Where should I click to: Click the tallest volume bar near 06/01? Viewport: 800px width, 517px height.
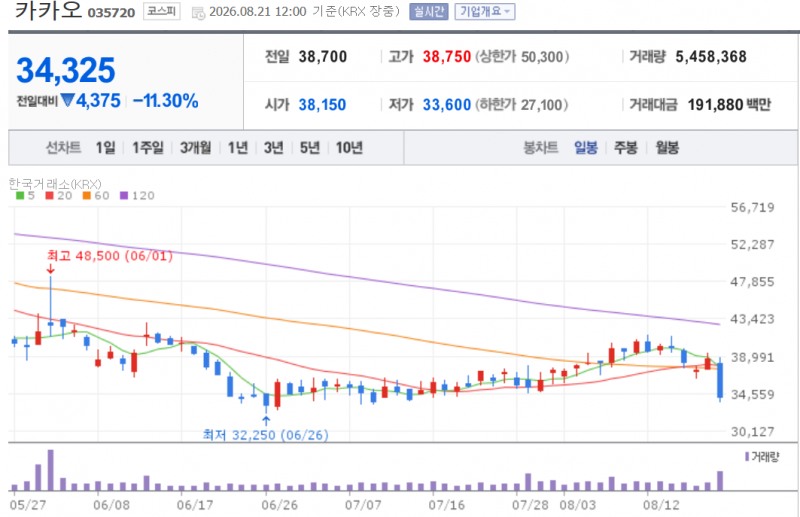coord(51,470)
